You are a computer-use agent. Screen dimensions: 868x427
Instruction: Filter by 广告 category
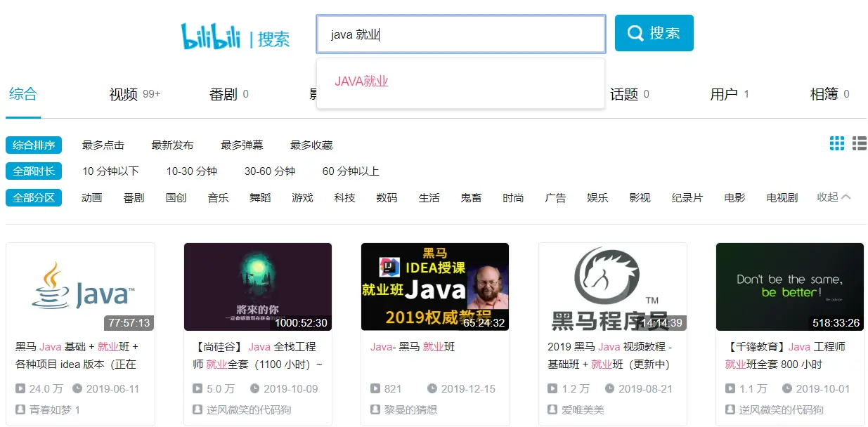[x=556, y=198]
